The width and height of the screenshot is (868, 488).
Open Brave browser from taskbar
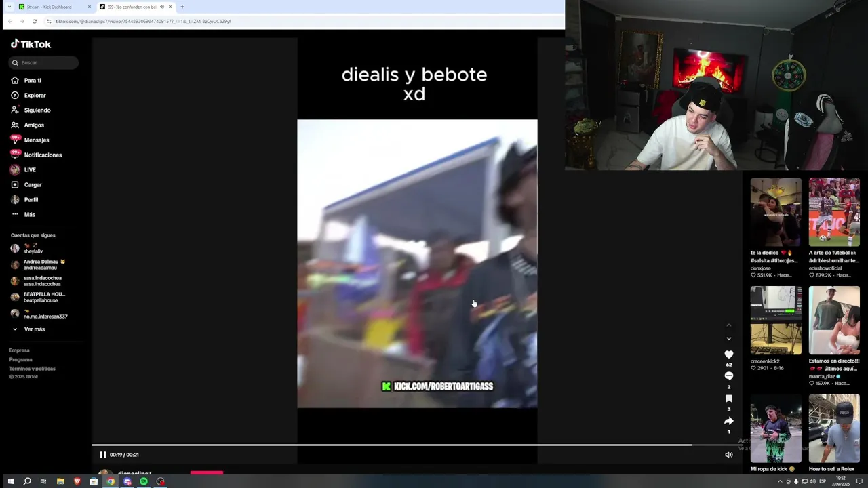[77, 481]
